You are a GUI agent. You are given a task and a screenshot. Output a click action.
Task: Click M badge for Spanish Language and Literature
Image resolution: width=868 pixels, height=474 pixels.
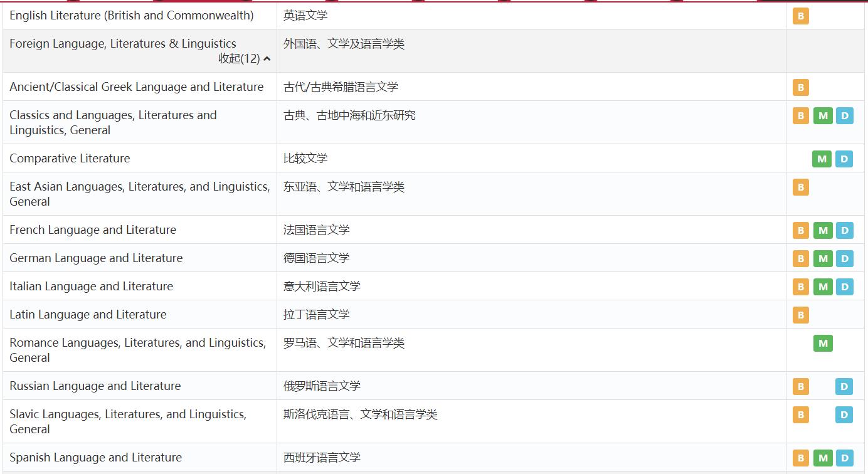click(823, 458)
